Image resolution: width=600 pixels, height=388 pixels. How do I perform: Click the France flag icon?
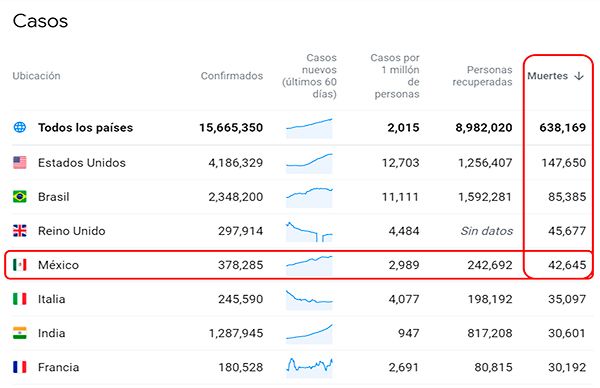(x=20, y=367)
